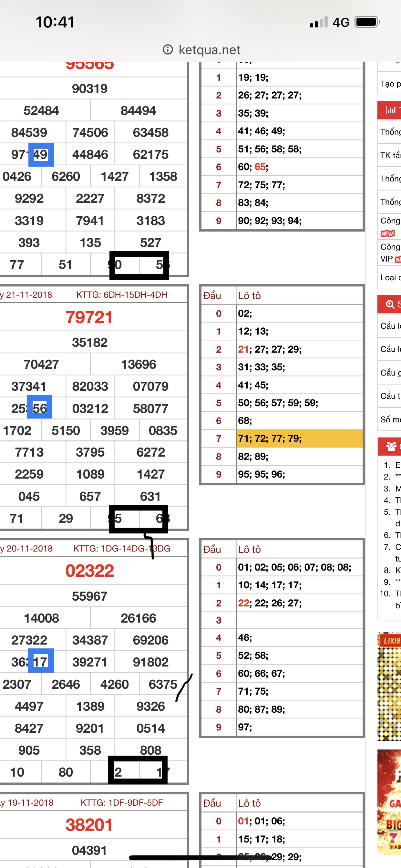The height and width of the screenshot is (868, 401).
Task: Tap the prize number 62175
Action: (151, 154)
